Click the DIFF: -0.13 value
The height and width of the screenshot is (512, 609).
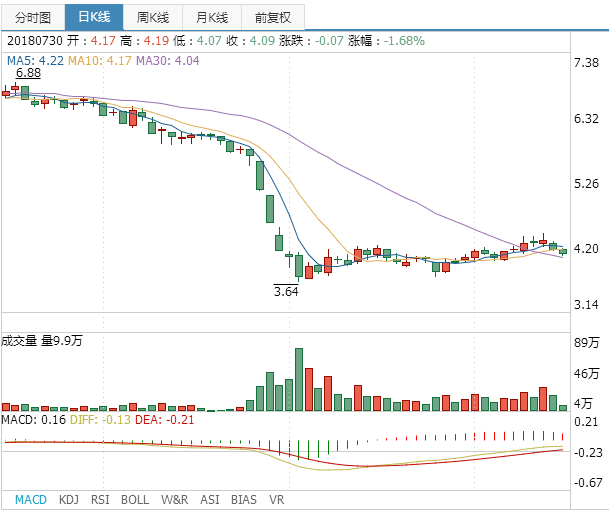pos(100,420)
